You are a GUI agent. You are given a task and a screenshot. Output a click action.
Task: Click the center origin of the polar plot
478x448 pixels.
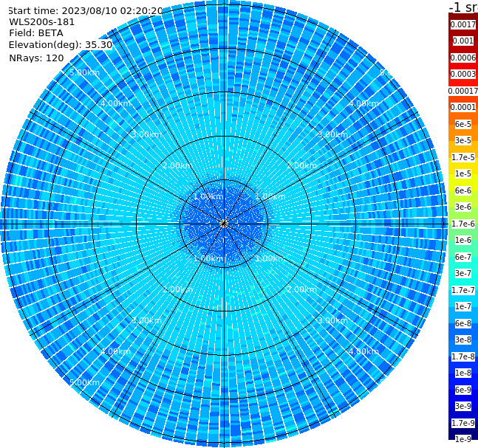224,224
